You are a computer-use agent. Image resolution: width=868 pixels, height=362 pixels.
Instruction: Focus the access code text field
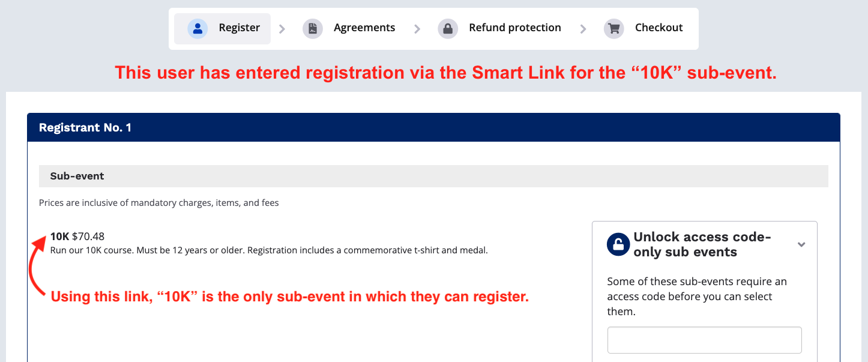[704, 340]
